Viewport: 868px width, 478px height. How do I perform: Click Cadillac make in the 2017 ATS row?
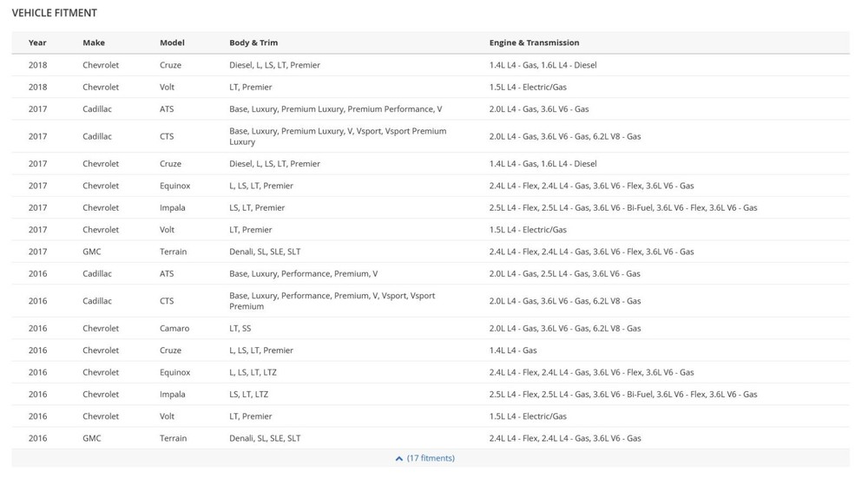97,109
